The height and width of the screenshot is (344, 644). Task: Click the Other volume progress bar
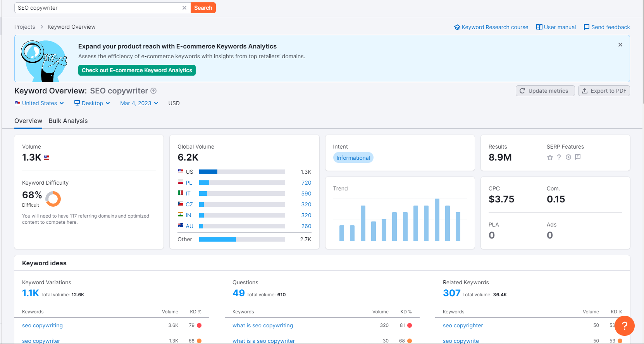pyautogui.click(x=242, y=239)
